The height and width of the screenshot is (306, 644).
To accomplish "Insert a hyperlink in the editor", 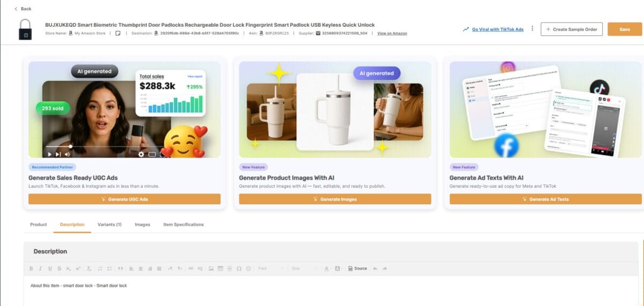I will (x=191, y=268).
